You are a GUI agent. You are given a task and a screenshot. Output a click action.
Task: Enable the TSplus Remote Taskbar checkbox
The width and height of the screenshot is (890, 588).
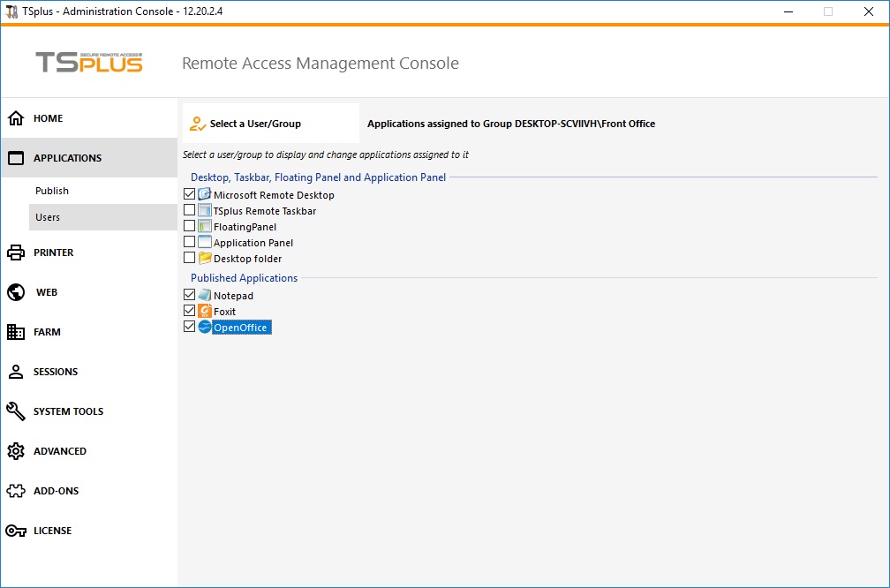pos(189,210)
